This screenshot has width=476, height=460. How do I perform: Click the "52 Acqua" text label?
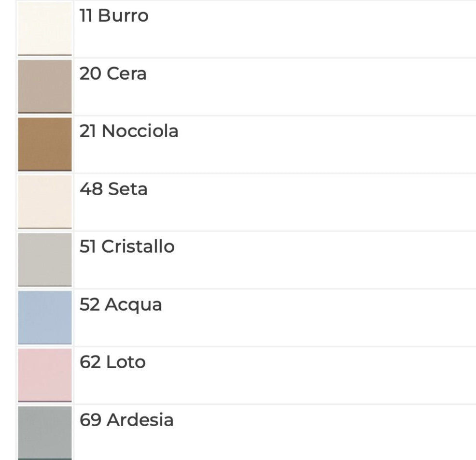pos(121,305)
